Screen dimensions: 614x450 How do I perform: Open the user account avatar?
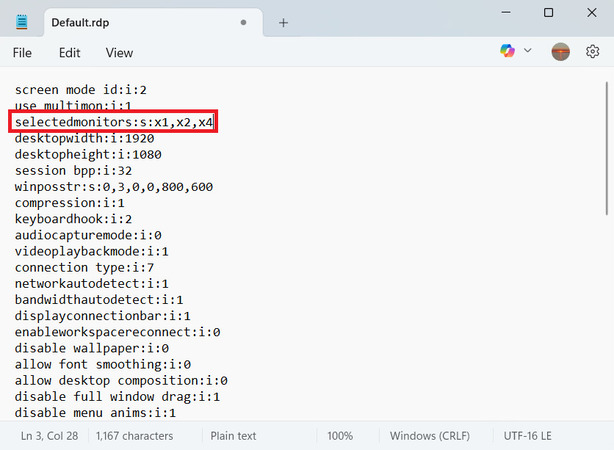(x=560, y=52)
